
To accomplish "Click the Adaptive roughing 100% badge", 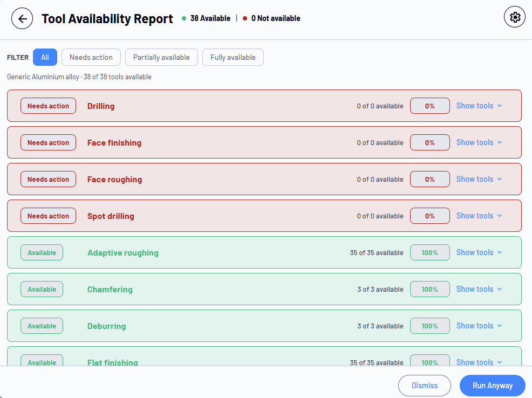I will tap(430, 252).
